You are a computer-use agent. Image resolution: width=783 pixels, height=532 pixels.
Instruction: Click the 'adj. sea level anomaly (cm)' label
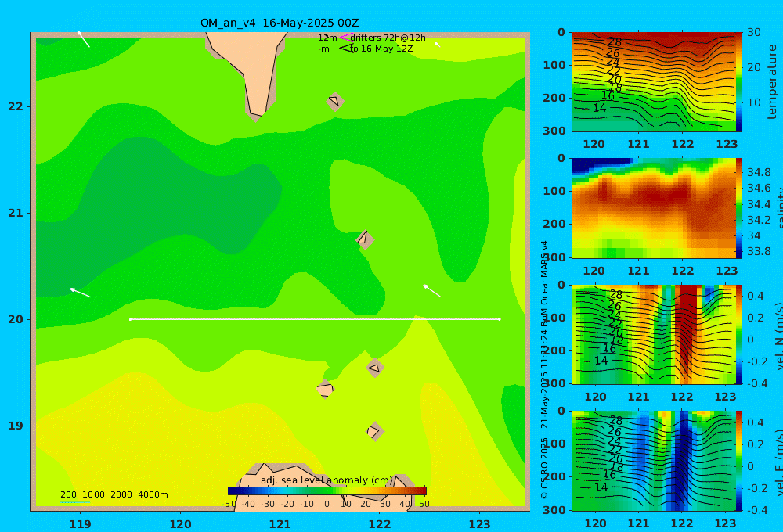pyautogui.click(x=327, y=480)
